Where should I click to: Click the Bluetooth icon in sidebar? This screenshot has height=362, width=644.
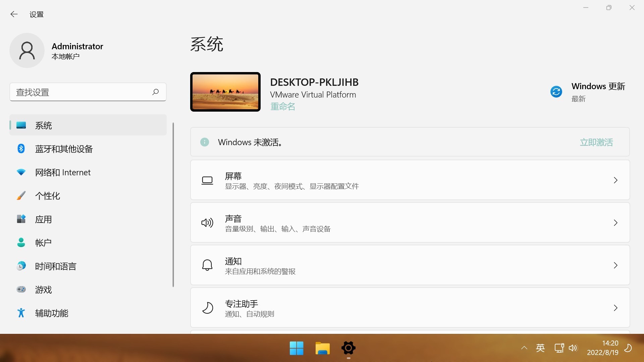click(21, 148)
